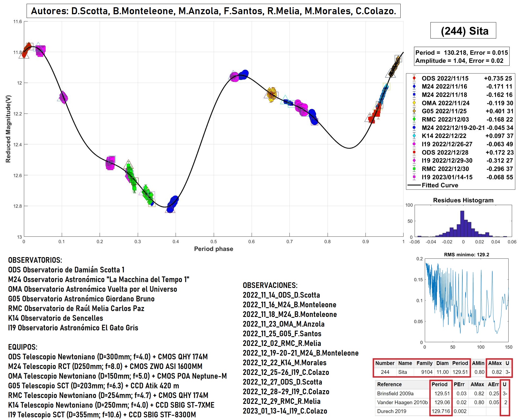Select observation 2022_11_23_OMA_M.Anzola
522x420 pixels.
click(x=284, y=324)
